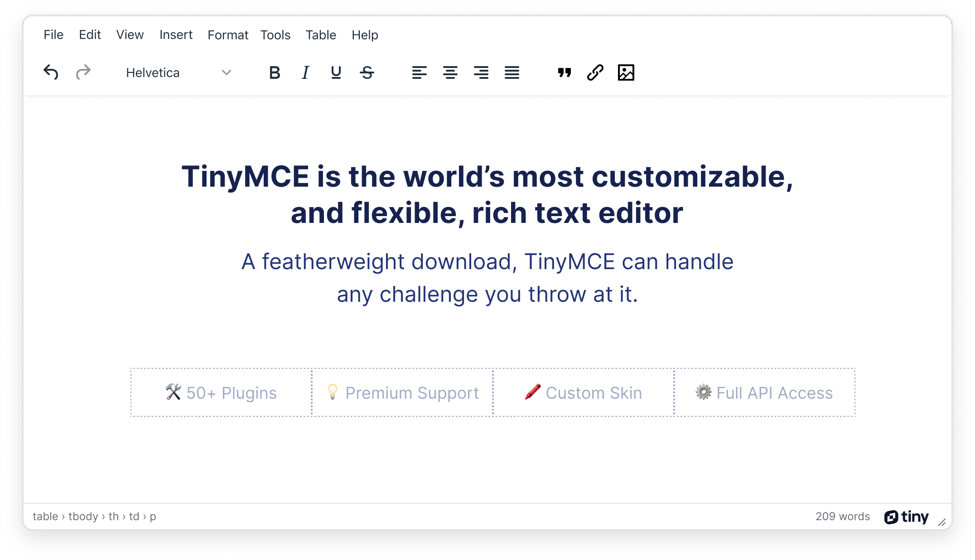Open the View menu
The height and width of the screenshot is (560, 975).
point(130,35)
